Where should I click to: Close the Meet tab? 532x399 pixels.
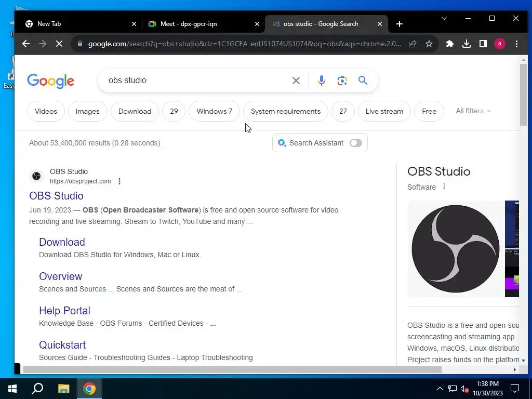point(257,24)
